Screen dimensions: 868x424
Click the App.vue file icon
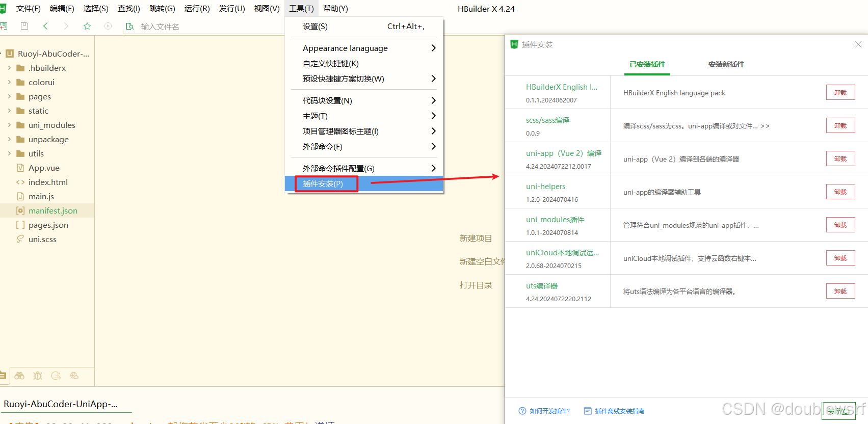(x=20, y=168)
